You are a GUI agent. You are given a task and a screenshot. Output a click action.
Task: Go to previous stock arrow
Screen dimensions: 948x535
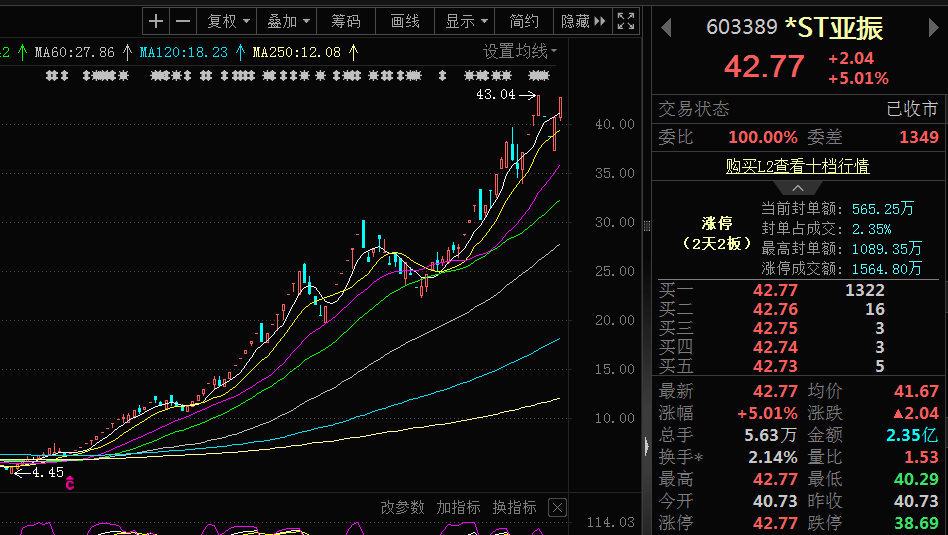pyautogui.click(x=666, y=28)
